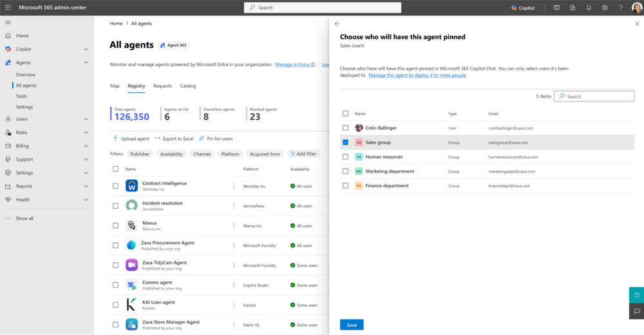Open the account profile picture
644x335 pixels.
point(637,7)
